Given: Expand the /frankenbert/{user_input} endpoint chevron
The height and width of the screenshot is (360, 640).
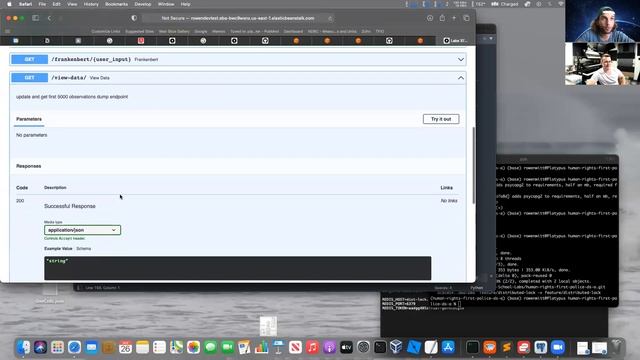Looking at the screenshot, I should (461, 60).
